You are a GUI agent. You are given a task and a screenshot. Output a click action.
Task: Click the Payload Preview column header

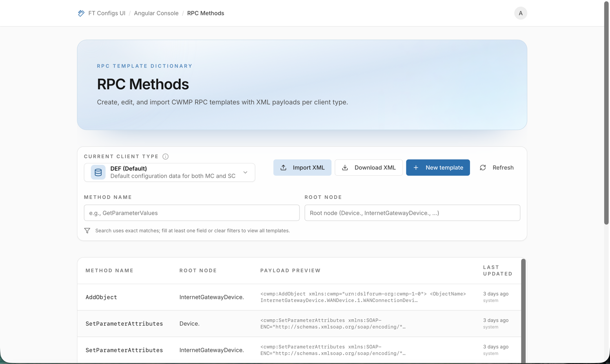[x=291, y=271]
